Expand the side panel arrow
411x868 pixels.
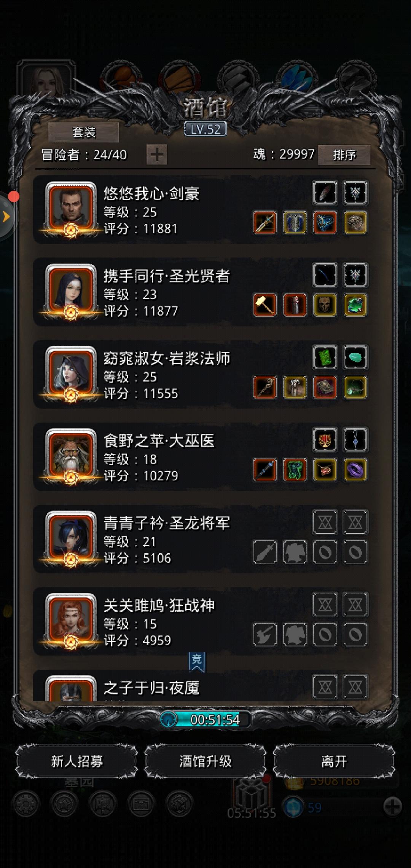coord(6,217)
